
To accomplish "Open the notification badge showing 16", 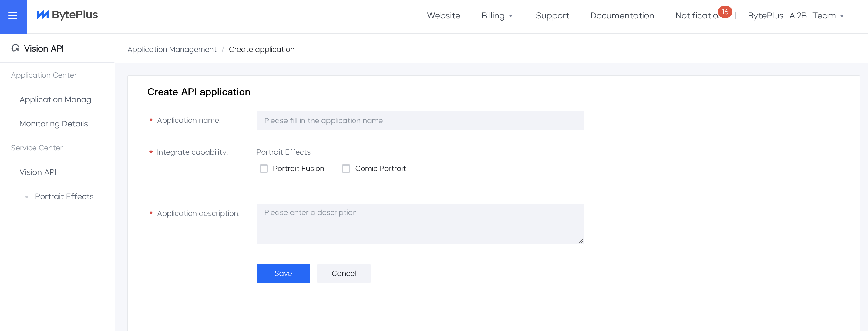I will coord(725,12).
